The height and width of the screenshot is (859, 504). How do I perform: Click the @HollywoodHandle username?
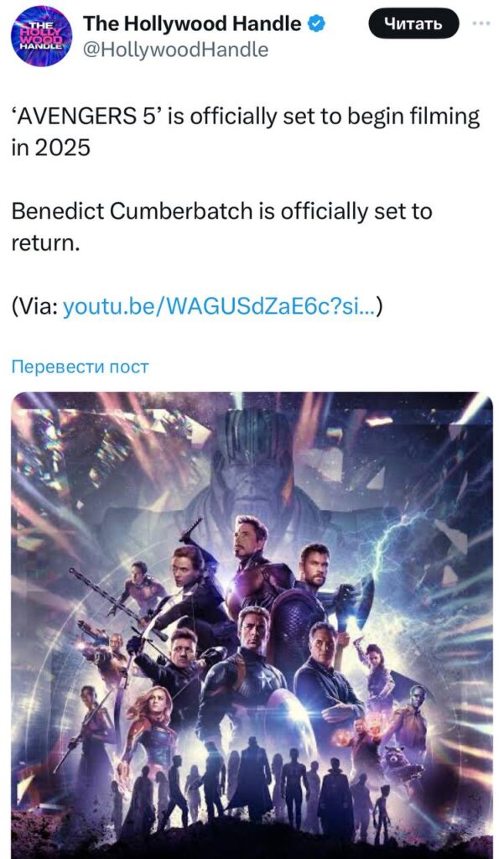pyautogui.click(x=175, y=49)
